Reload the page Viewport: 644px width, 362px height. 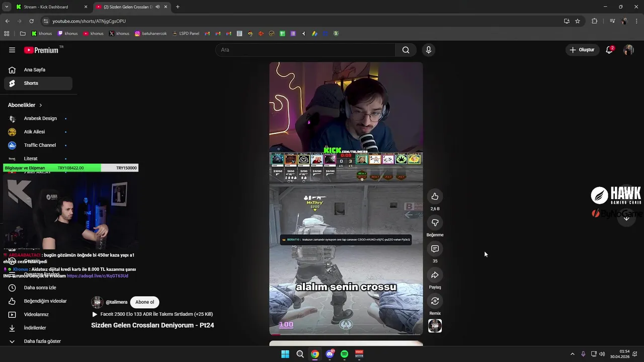pos(31,21)
